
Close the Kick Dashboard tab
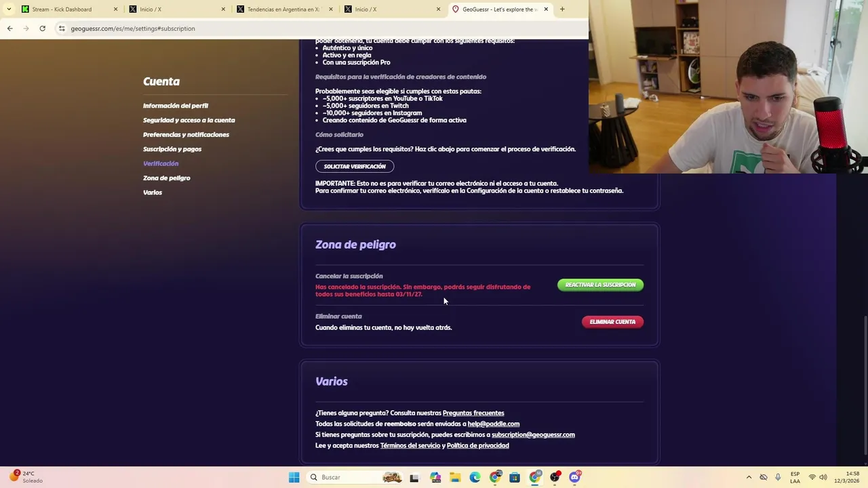coord(115,9)
